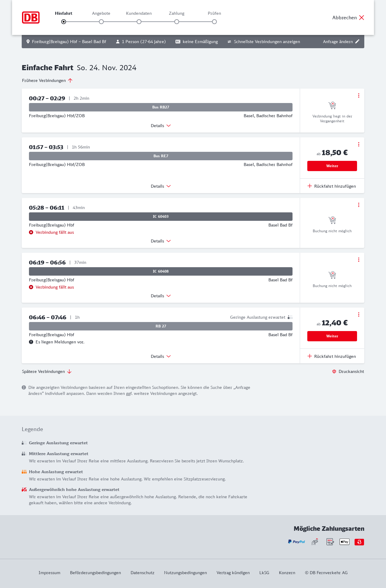Viewport: 386px width, 588px height.
Task: Expand Details for RB 27 connection
Action: [161, 356]
